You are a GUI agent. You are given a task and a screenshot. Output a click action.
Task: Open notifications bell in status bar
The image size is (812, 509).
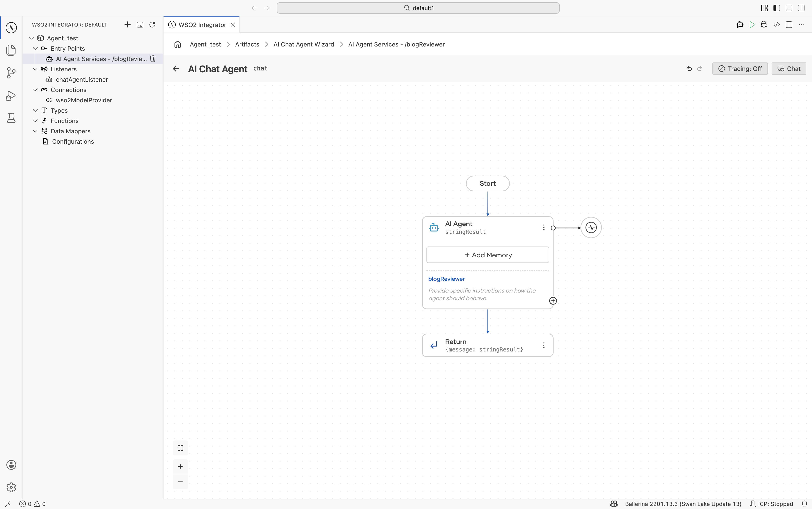(x=804, y=504)
